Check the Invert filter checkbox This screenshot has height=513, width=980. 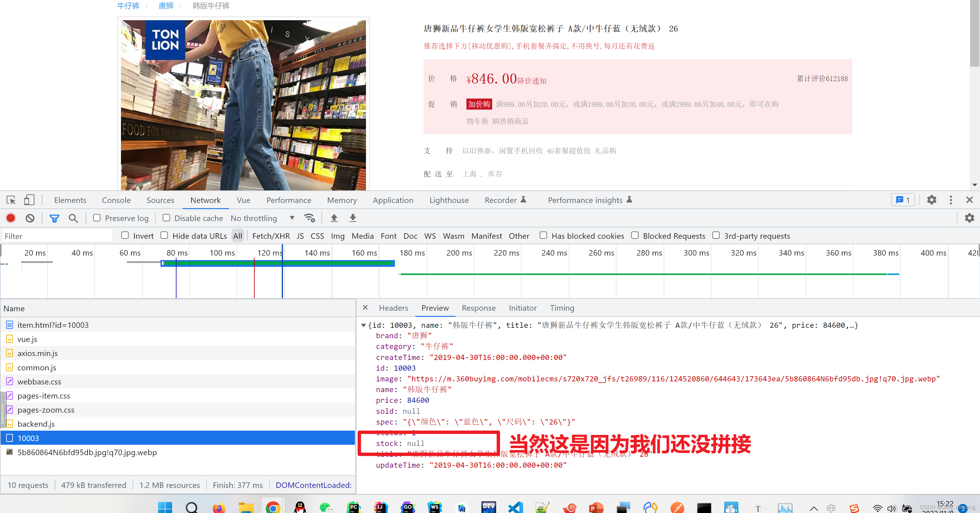coord(125,235)
